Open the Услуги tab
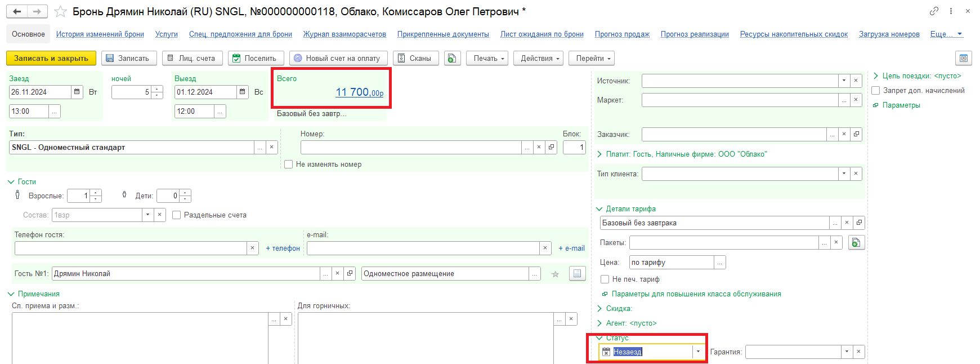 click(x=167, y=34)
